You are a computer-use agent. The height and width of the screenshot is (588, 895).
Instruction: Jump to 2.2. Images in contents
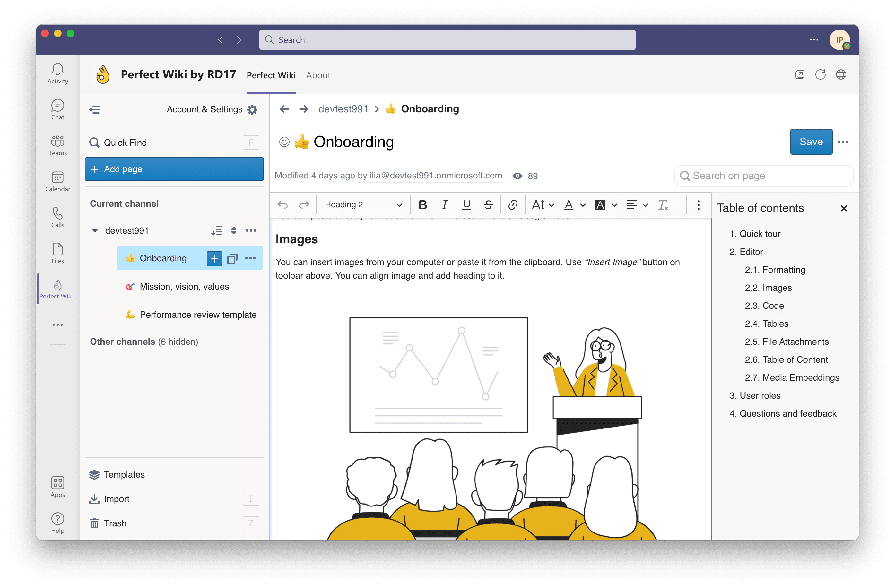[x=768, y=288]
